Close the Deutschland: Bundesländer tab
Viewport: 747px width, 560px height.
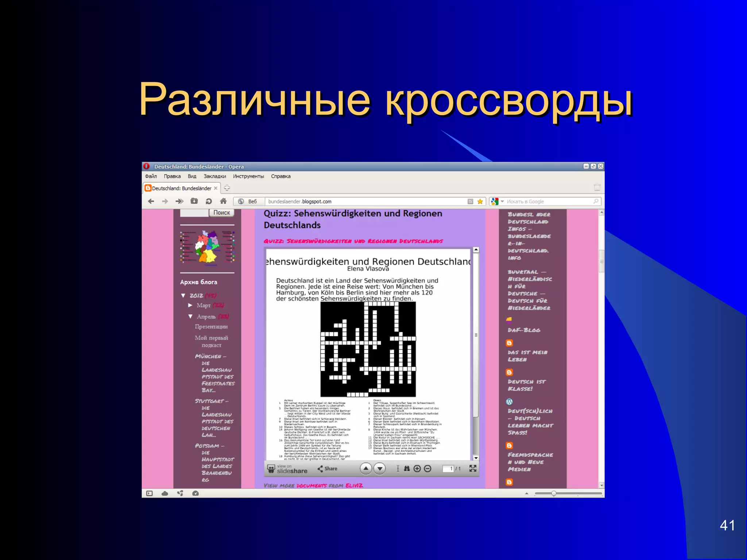216,188
